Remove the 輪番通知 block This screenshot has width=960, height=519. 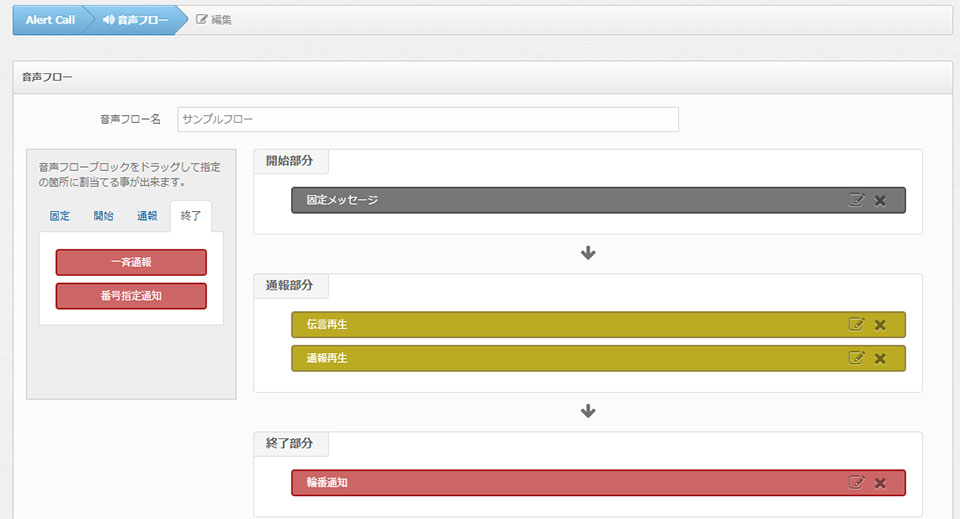point(880,484)
